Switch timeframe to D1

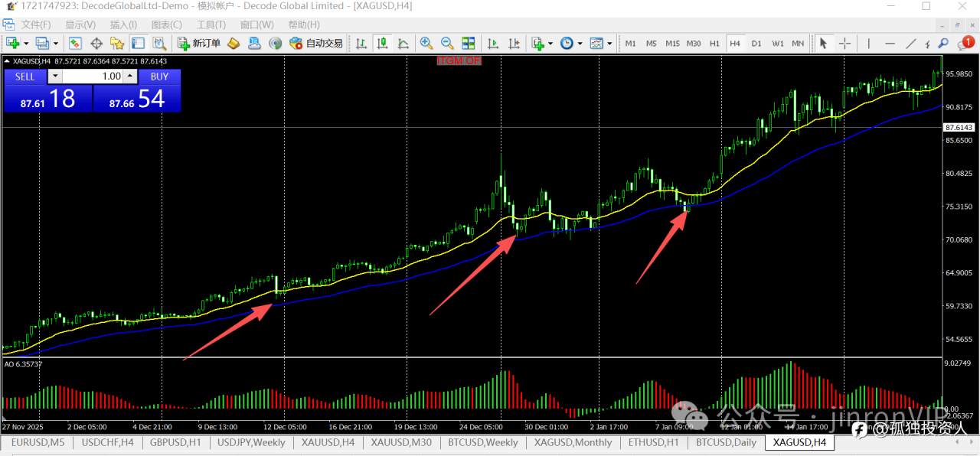[x=756, y=44]
